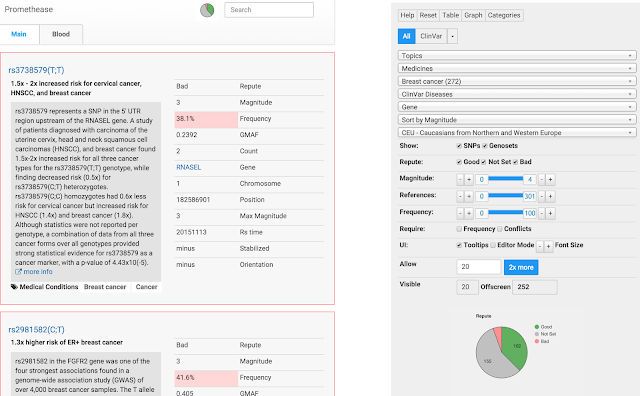Viewport: 640px width, 396px height.
Task: Click the tags icon beside Medical Conditions
Action: [x=14, y=287]
